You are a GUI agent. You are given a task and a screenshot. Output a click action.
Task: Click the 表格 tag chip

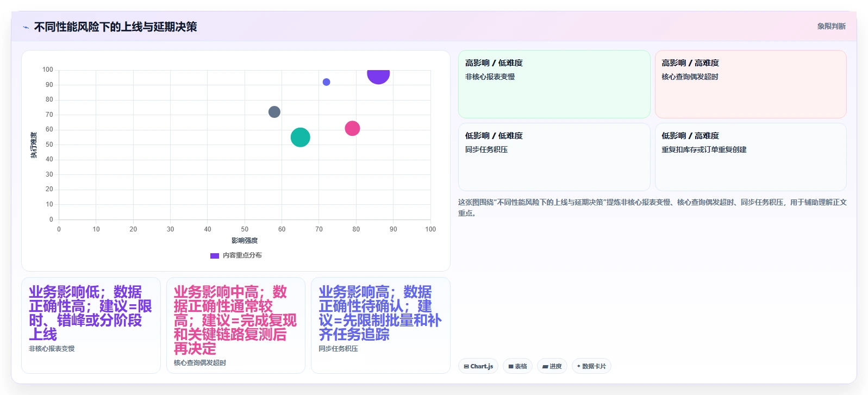click(x=517, y=366)
